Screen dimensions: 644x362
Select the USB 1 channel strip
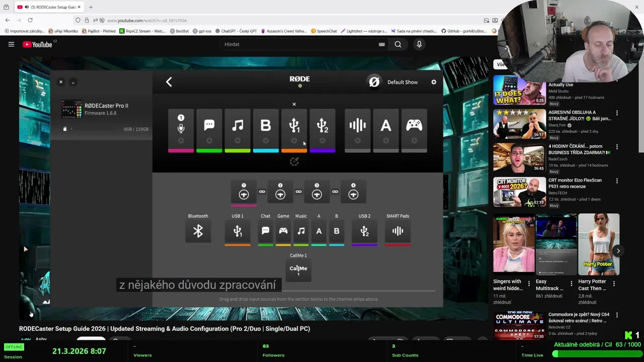(294, 130)
